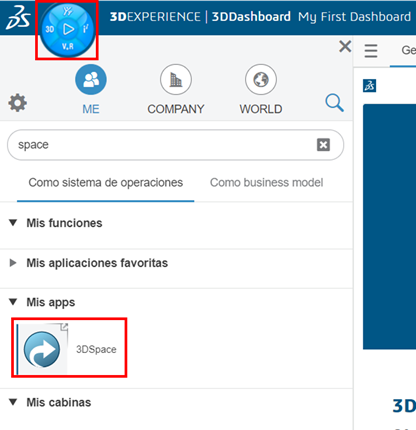
Task: Open compass settings gear
Action: pyautogui.click(x=18, y=103)
